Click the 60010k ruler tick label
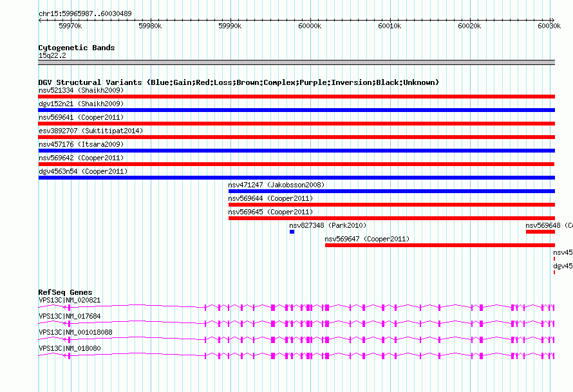Screen dimensions: 573x392 [390, 26]
